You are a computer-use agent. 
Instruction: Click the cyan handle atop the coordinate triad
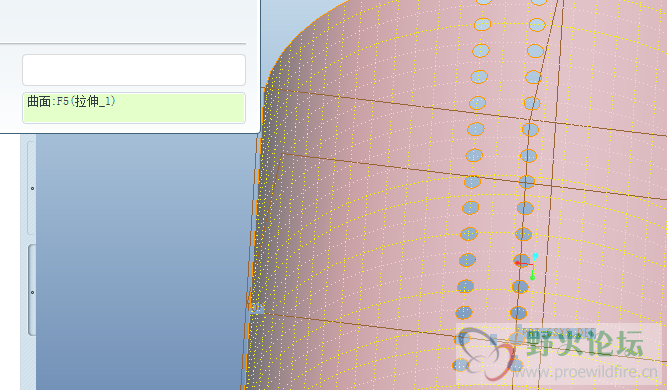click(x=536, y=256)
